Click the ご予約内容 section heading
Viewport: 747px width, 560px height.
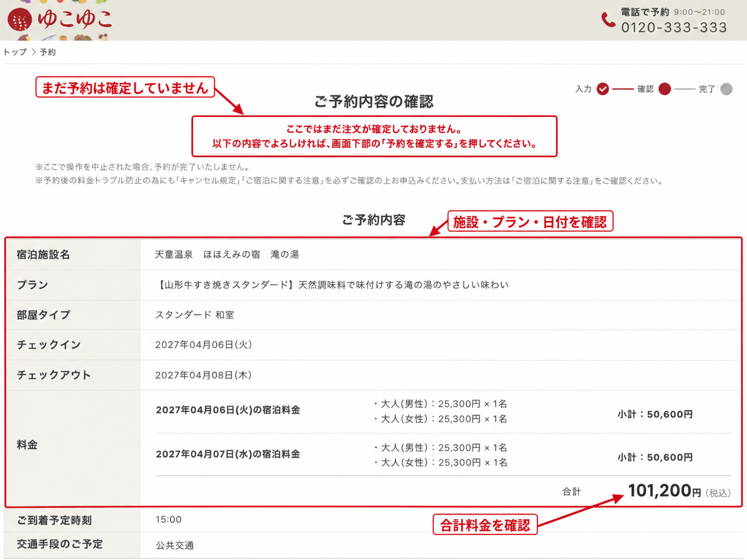[x=374, y=220]
